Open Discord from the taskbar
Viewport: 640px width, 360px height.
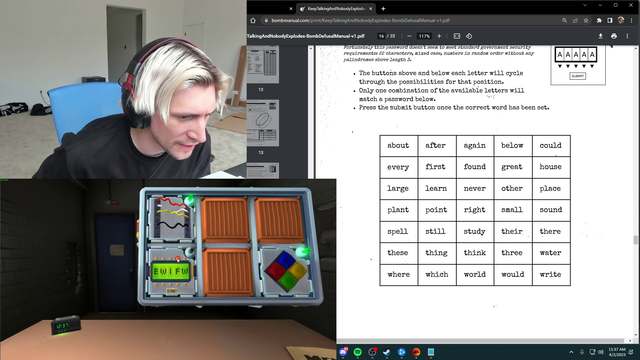(x=343, y=352)
